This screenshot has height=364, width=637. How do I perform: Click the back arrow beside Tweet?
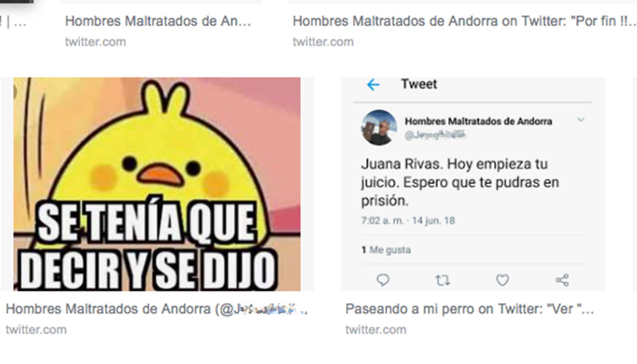[373, 84]
